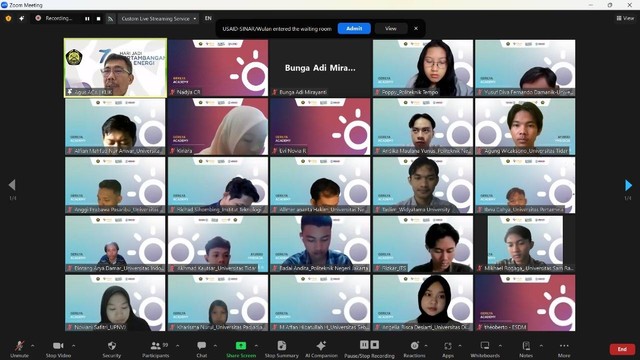The width and height of the screenshot is (640, 360).
Task: Expand arrow beside Reactions
Action: click(426, 346)
